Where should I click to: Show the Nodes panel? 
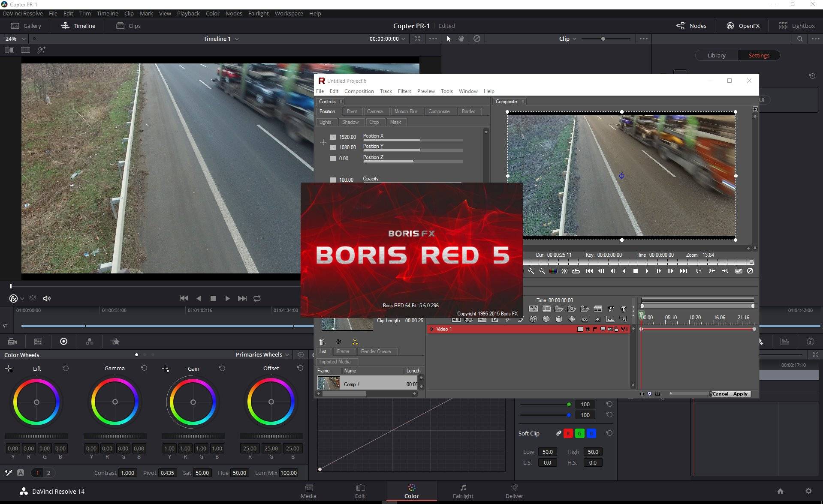tap(691, 26)
